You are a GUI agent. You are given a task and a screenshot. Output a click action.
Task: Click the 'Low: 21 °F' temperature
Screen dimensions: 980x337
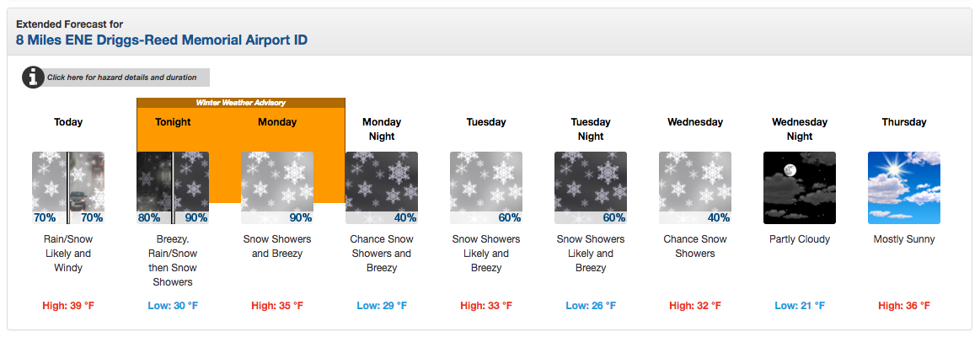[x=800, y=306]
